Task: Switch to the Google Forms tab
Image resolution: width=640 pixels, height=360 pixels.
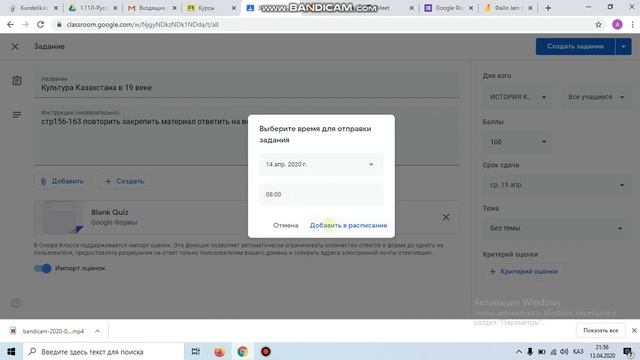Action: click(x=448, y=8)
